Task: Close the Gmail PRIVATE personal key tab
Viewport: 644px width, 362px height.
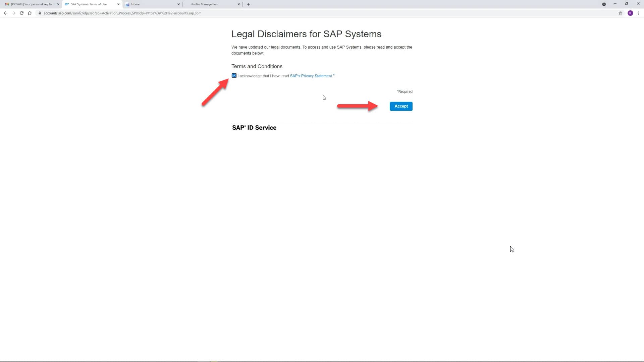Action: tap(58, 4)
